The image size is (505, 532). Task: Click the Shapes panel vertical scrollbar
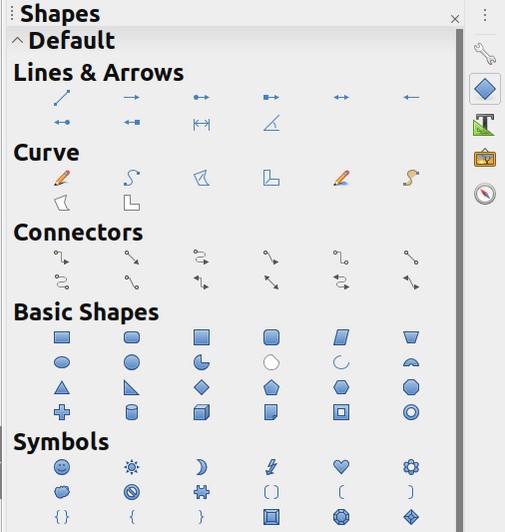(x=459, y=280)
